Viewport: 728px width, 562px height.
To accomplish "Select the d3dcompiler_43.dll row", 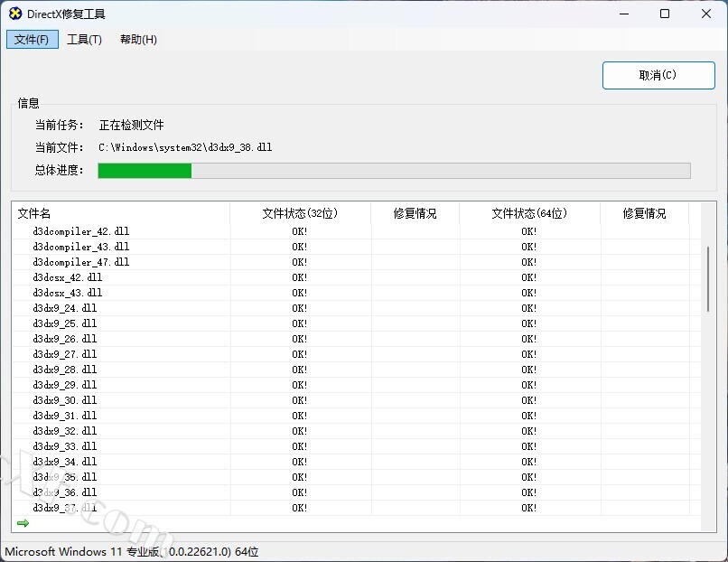I will [x=356, y=247].
